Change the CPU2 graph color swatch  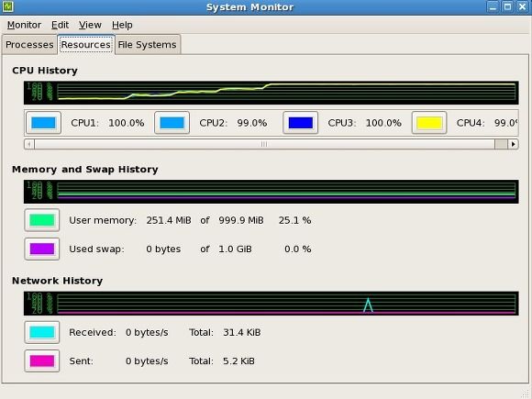[x=172, y=123]
